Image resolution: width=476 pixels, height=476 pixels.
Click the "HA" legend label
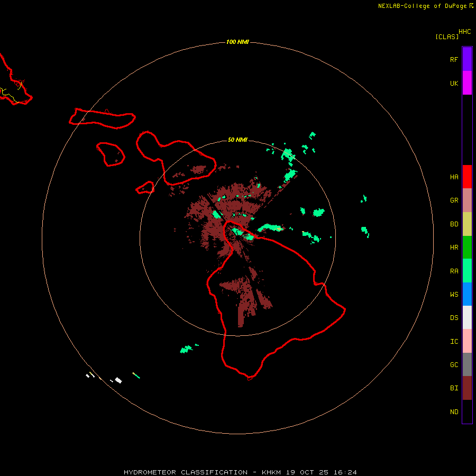(x=454, y=177)
